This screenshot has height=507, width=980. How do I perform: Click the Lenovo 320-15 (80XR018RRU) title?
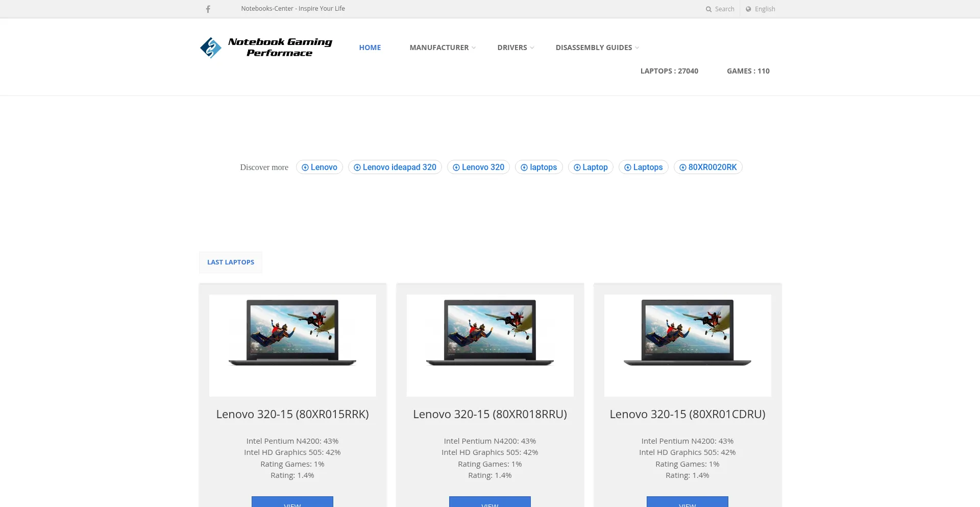[489, 414]
